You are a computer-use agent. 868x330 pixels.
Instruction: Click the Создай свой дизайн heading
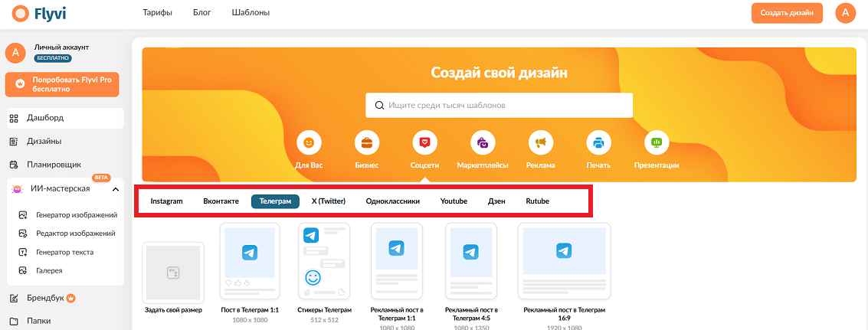499,73
